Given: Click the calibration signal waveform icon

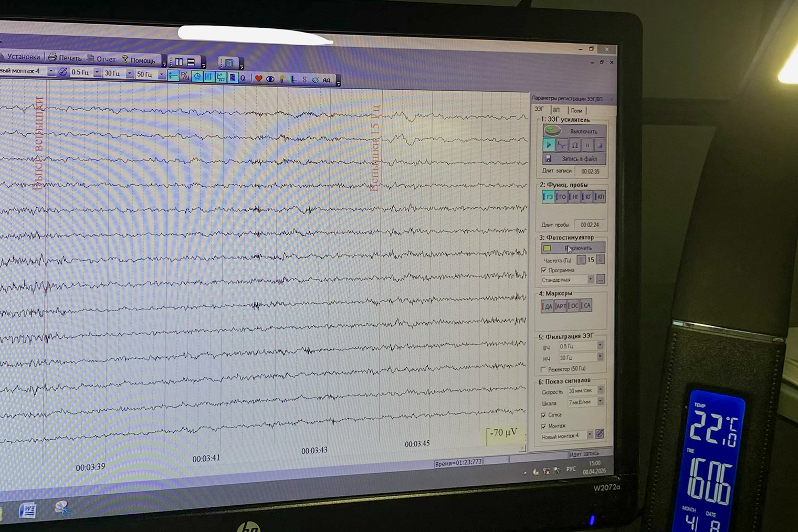Looking at the screenshot, I should pyautogui.click(x=561, y=145).
